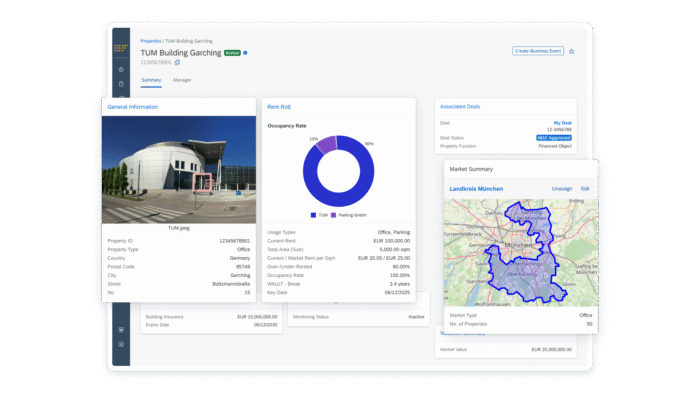
Task: Mark the property as favorite with the star icon
Action: 571,51
